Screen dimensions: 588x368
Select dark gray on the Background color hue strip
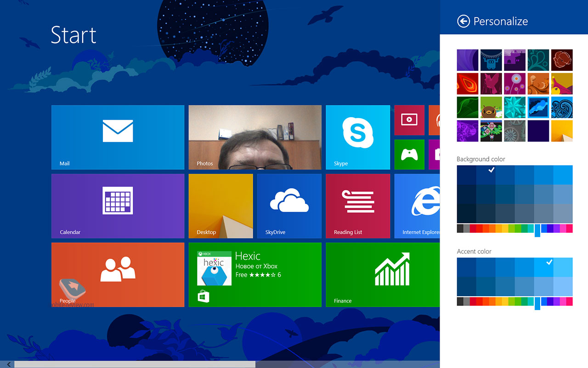(x=460, y=229)
